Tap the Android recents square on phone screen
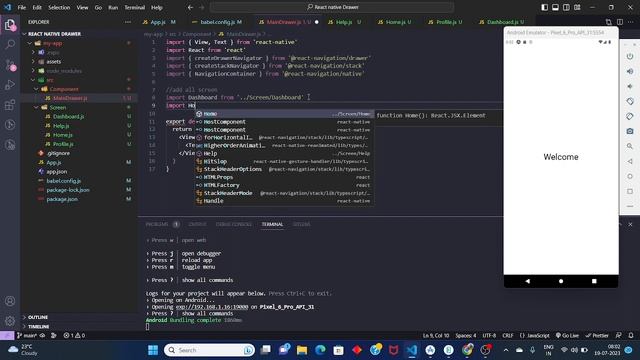The height and width of the screenshot is (360, 640). pyautogui.click(x=594, y=281)
